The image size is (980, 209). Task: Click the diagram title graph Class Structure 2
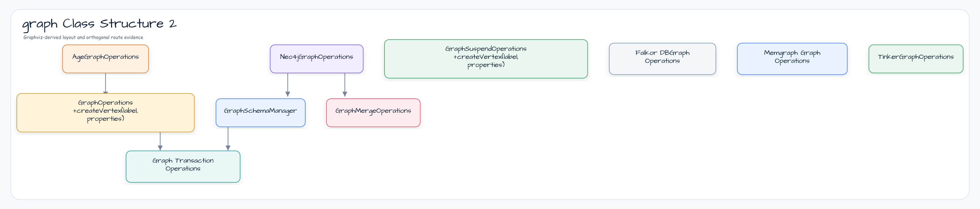pyautogui.click(x=99, y=23)
